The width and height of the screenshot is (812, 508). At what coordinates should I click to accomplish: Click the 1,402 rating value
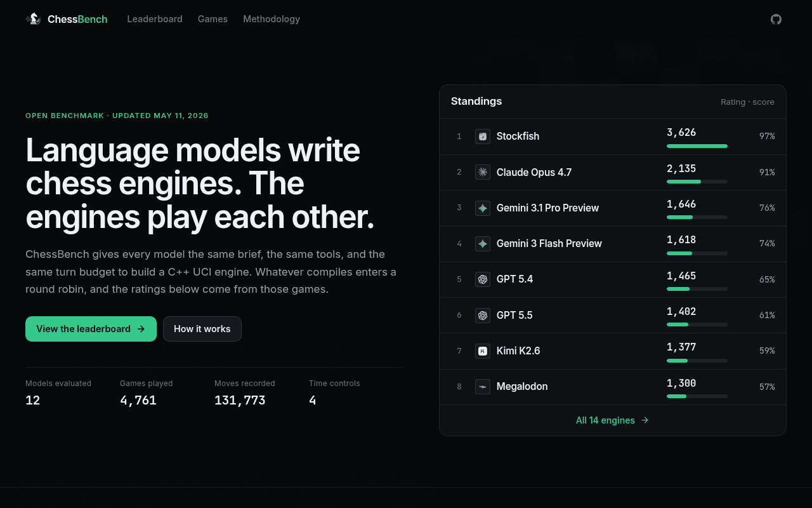[x=681, y=311]
